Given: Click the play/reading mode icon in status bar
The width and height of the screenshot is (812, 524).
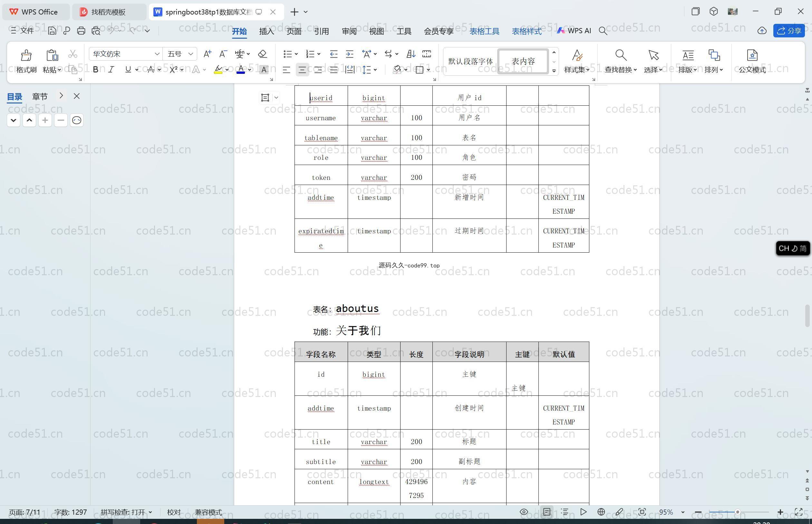Looking at the screenshot, I should click(583, 512).
